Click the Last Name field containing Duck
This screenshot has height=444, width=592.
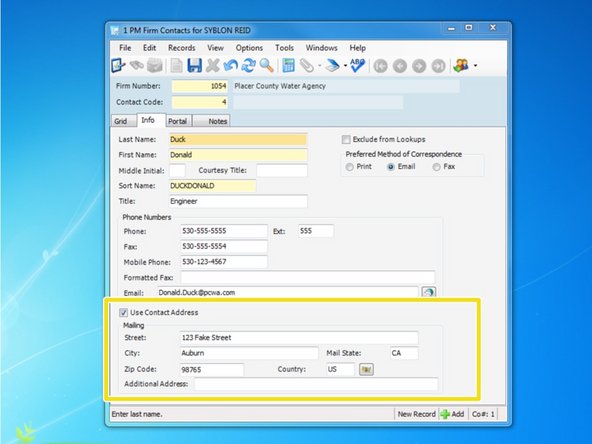click(x=238, y=140)
